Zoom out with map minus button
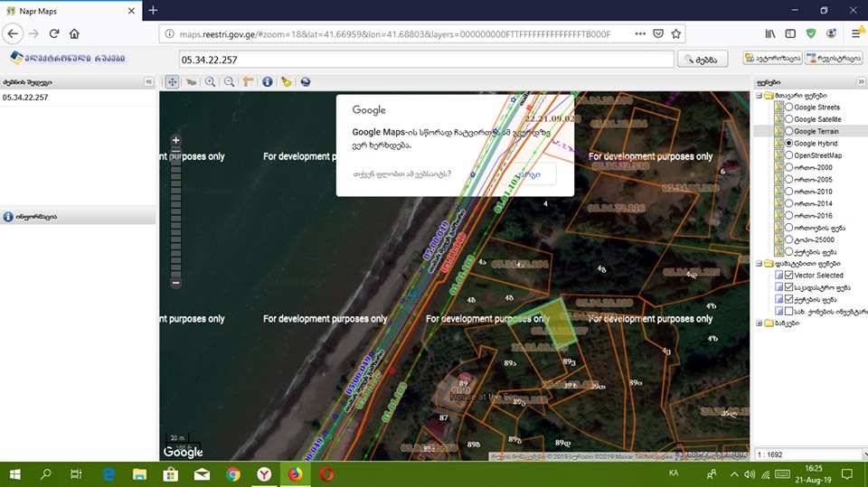Viewport: 868px width, 487px height. (176, 283)
